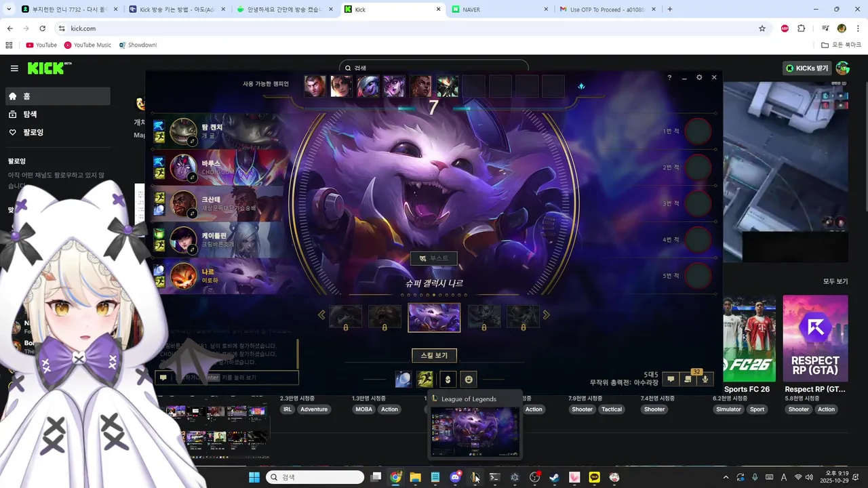
Task: Open the social panel icon with 32 badge
Action: tap(688, 380)
